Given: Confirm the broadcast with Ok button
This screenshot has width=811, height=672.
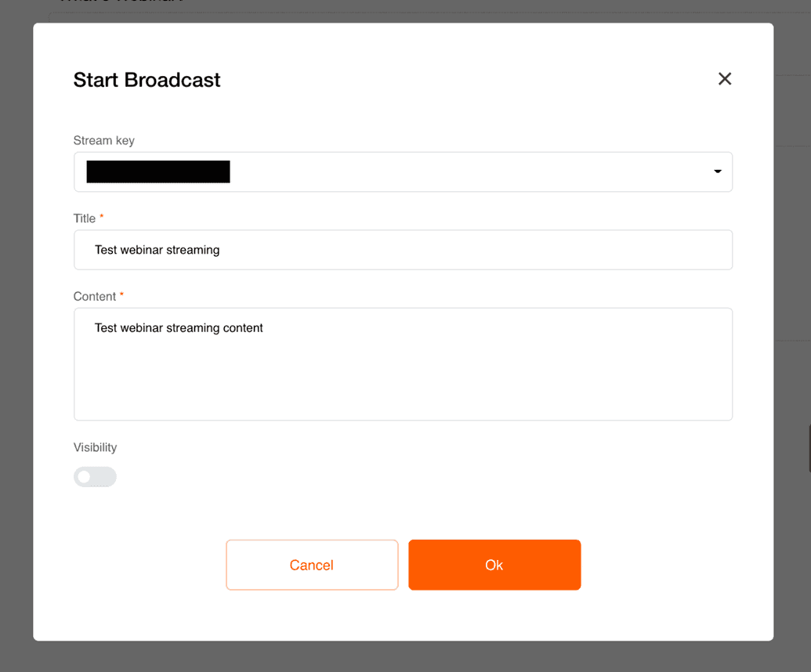Looking at the screenshot, I should coord(494,565).
